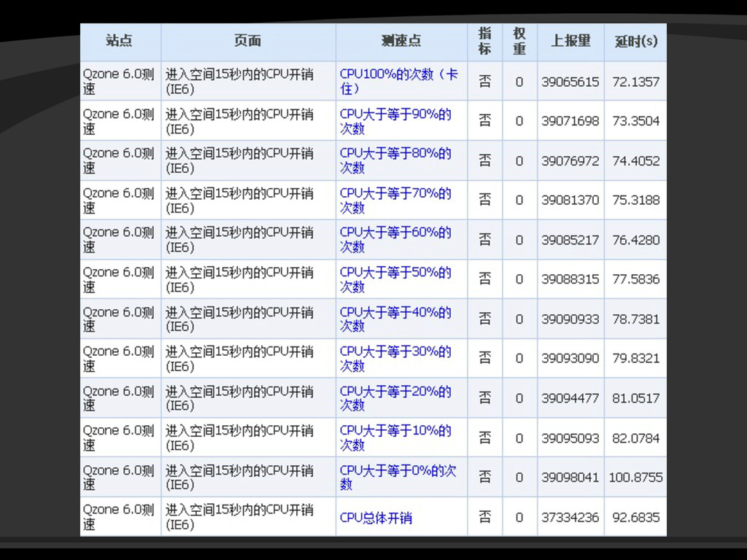
Task: Open the CPU大于等于20%的次数 link
Action: 395,397
